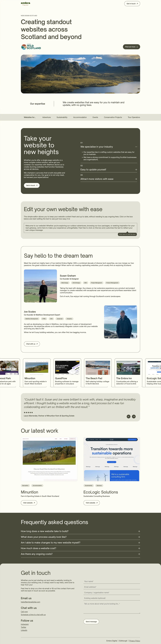Viewport: 161px width, 644px height.
Task: Focus the 'Email address' field
Action: pos(112,587)
